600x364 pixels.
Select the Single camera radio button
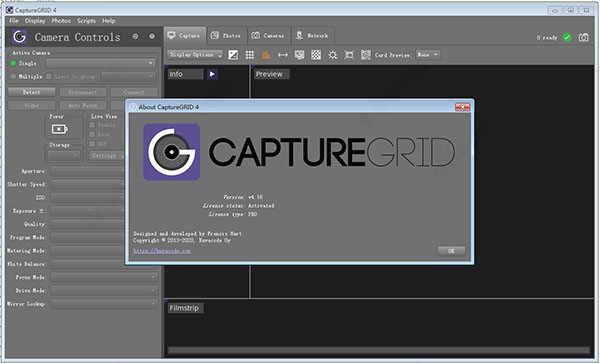pos(13,63)
